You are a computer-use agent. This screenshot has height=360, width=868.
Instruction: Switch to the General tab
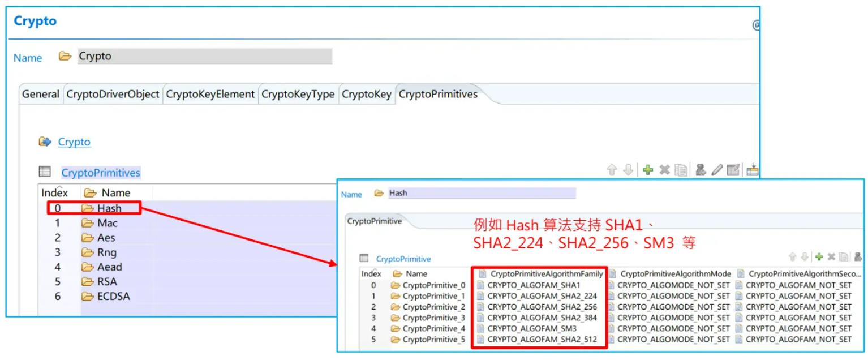tap(40, 94)
